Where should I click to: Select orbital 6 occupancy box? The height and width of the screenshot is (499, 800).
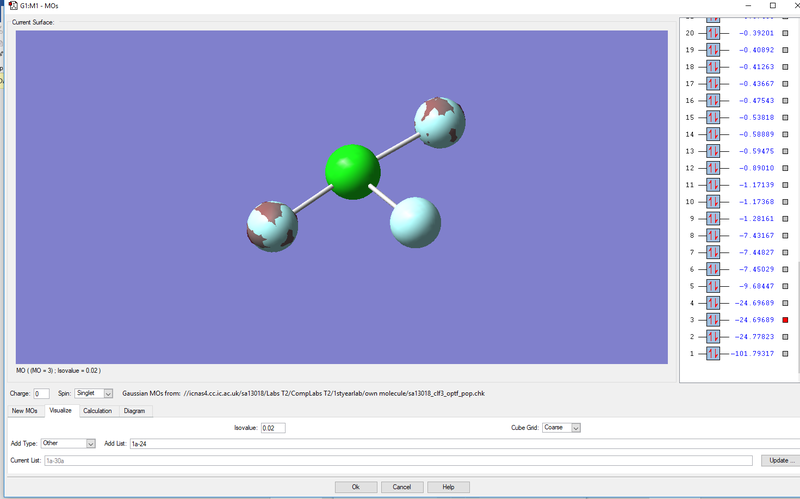(x=713, y=269)
